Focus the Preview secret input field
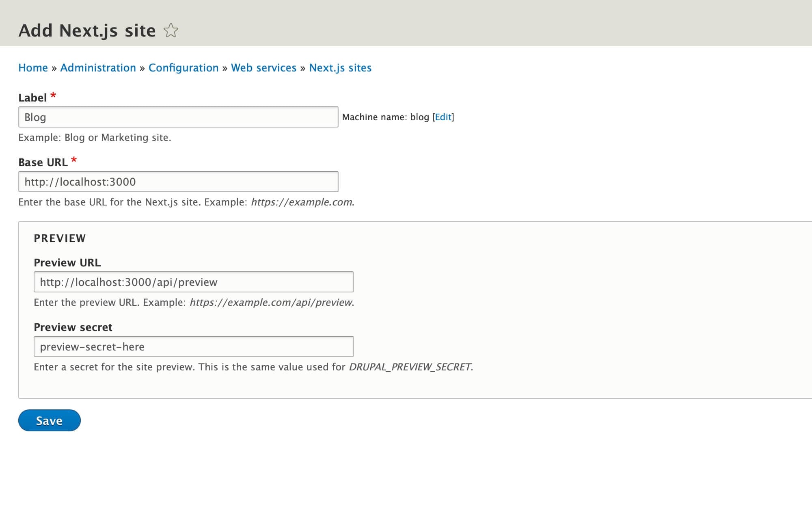812x528 pixels. pos(194,346)
